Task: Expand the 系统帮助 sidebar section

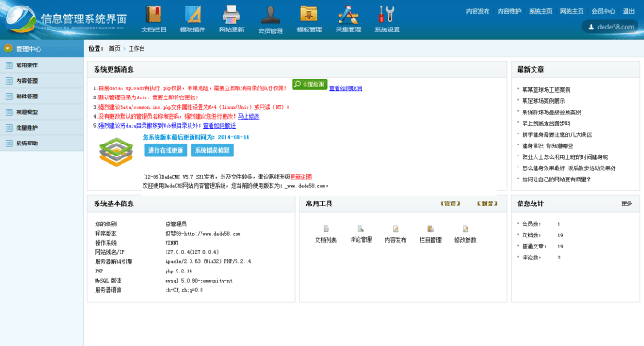Action: coord(41,143)
